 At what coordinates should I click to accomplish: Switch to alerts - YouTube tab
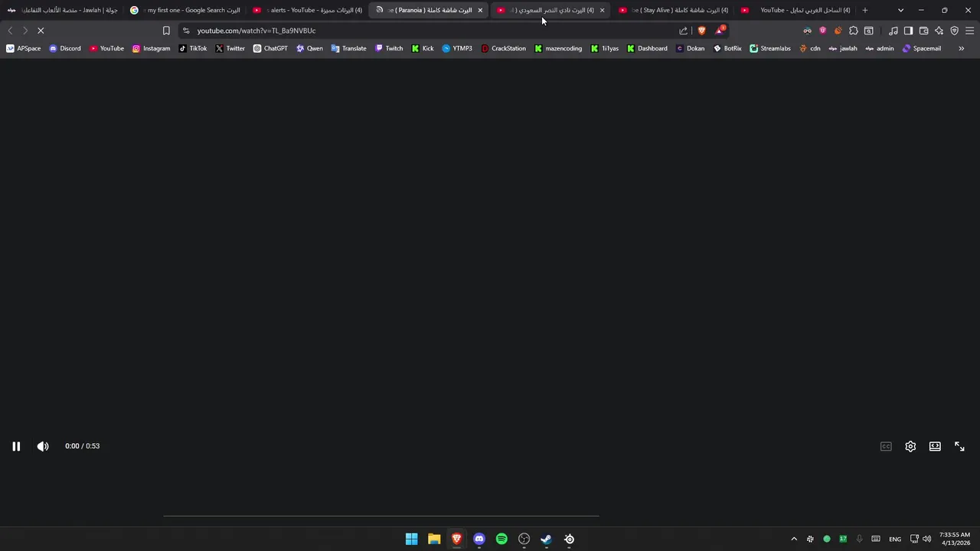[x=307, y=10]
